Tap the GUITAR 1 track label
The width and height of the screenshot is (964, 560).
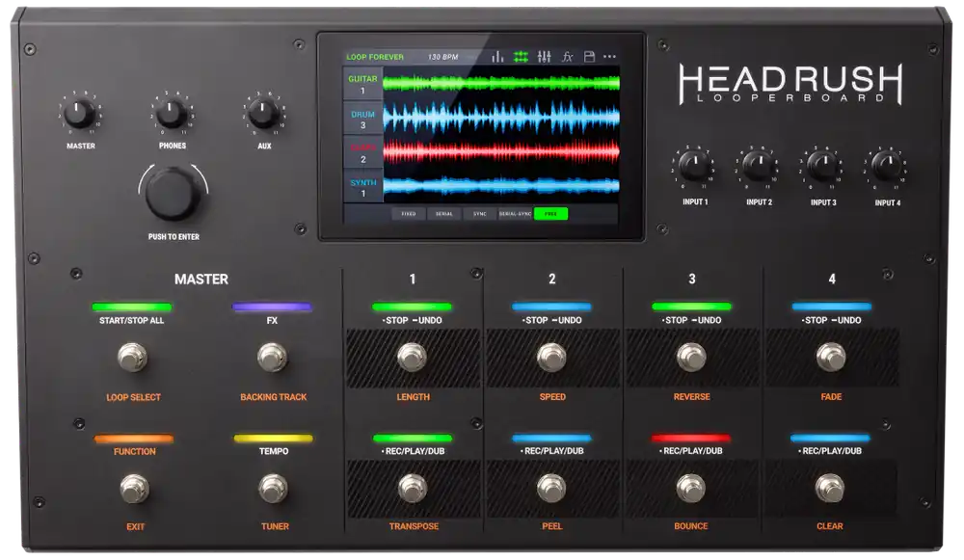[x=362, y=84]
